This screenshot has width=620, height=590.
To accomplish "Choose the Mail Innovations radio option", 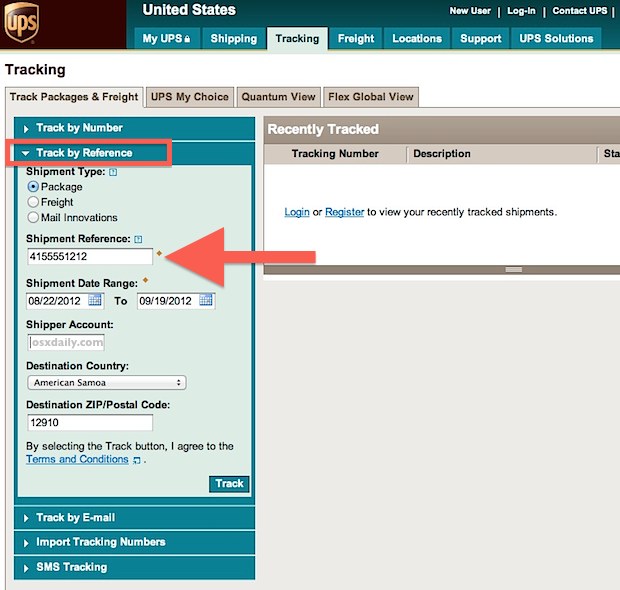I will point(33,217).
